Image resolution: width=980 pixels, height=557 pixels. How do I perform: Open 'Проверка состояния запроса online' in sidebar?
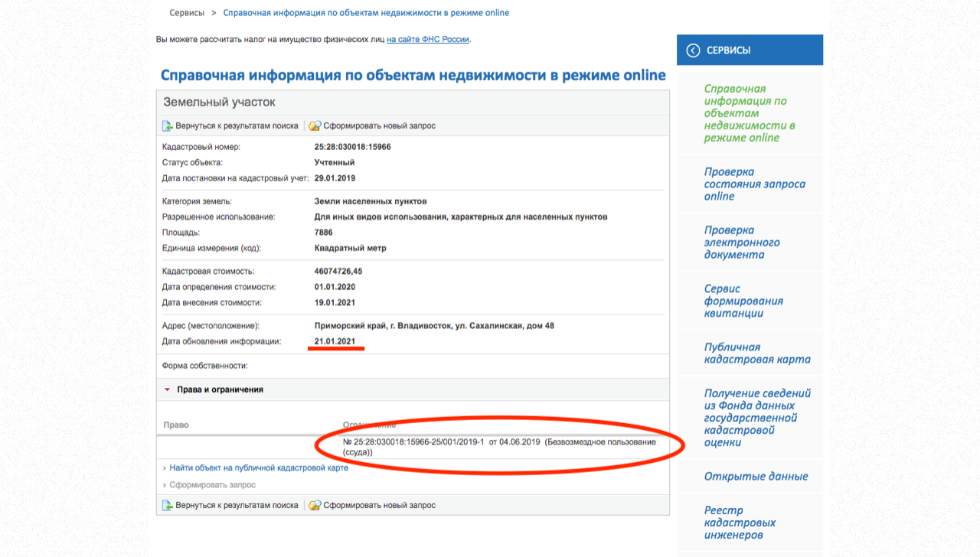(754, 184)
